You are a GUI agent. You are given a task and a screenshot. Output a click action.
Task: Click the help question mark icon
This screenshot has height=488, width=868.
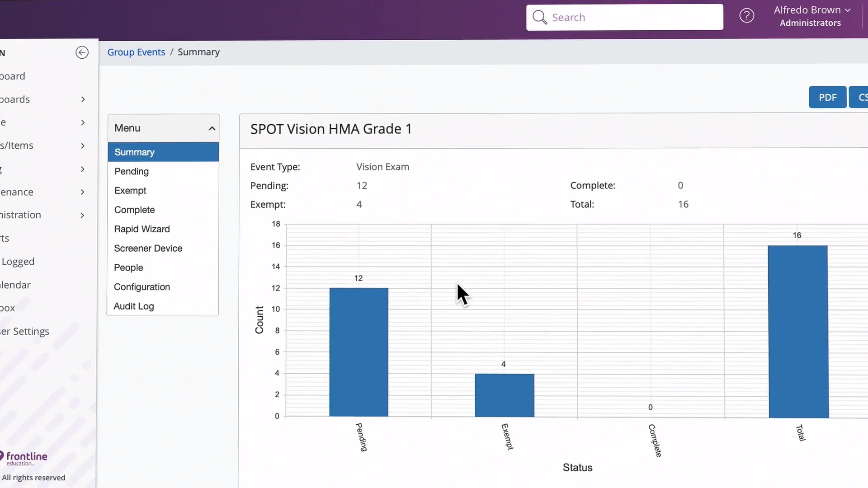[x=746, y=16]
